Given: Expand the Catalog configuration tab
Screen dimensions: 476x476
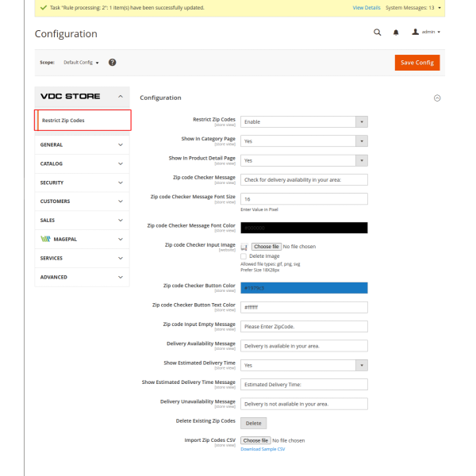Looking at the screenshot, I should [83, 163].
